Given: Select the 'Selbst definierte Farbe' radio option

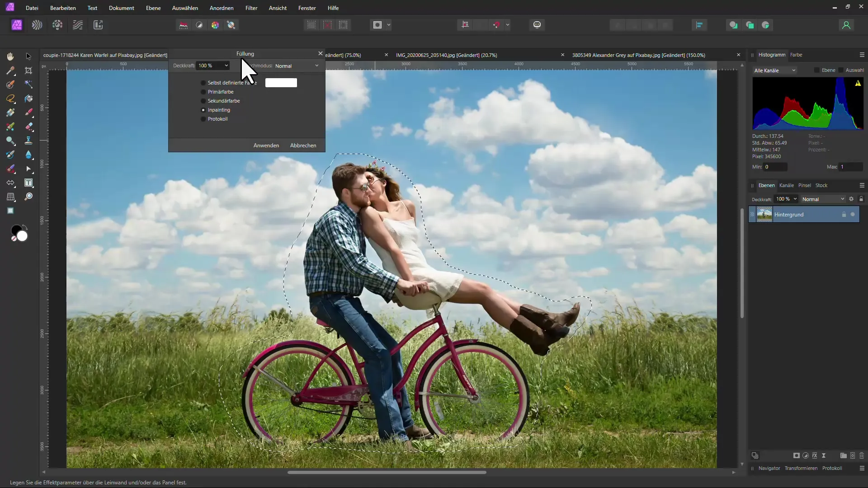Looking at the screenshot, I should [x=203, y=83].
